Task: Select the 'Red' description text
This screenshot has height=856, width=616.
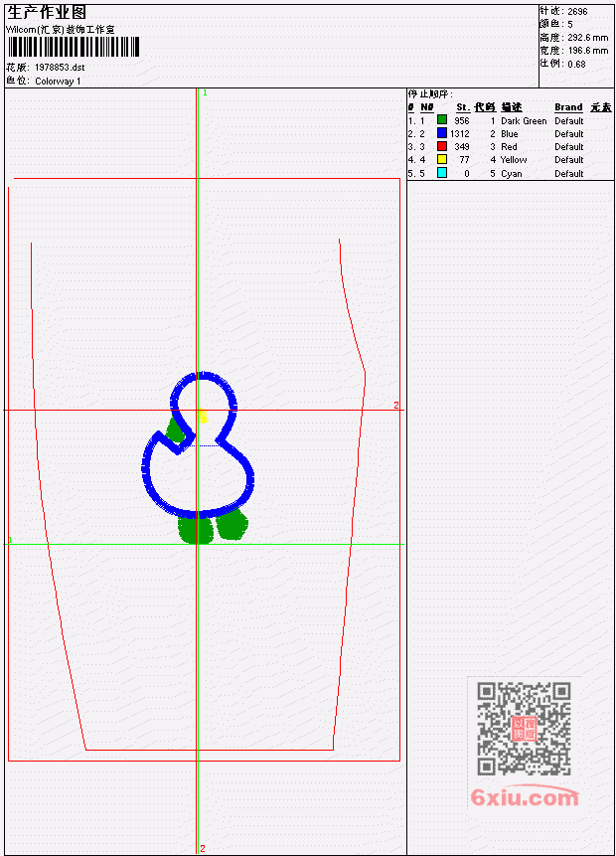Action: tap(509, 147)
